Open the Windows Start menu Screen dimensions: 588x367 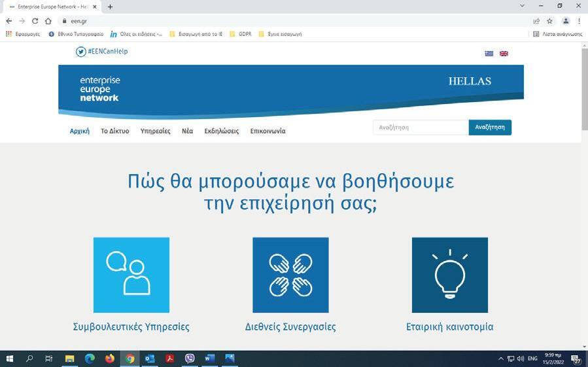pos(10,358)
